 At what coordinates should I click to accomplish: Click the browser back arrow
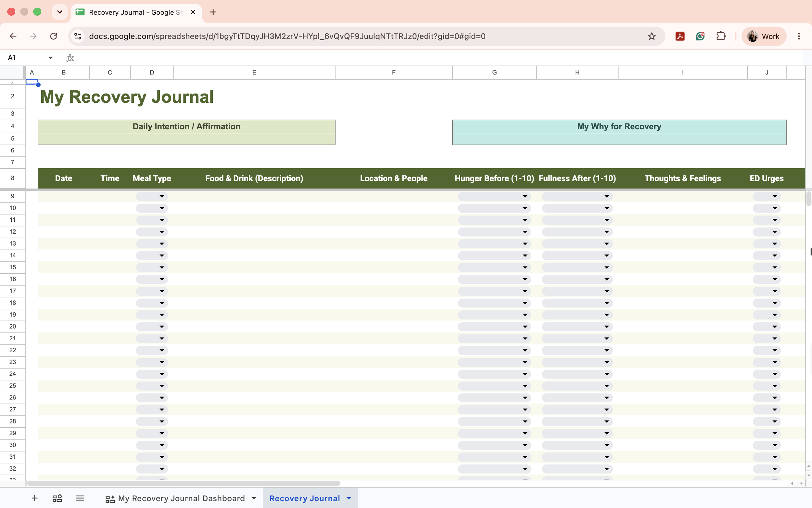pos(13,36)
